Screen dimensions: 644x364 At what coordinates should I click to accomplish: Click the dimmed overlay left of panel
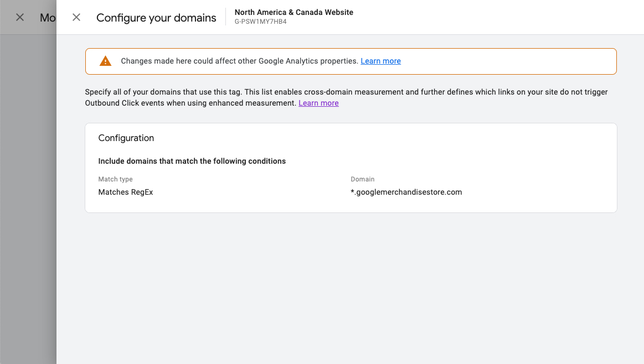(x=28, y=194)
